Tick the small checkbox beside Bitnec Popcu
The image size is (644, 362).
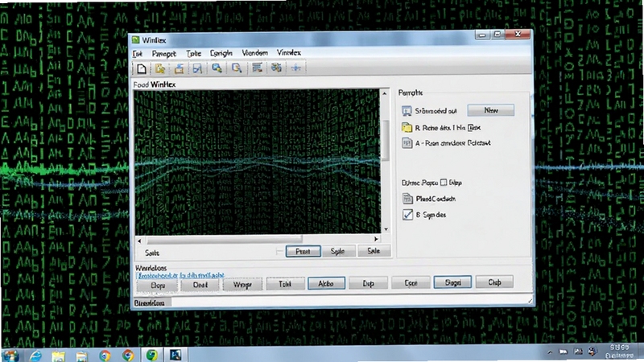click(x=444, y=183)
